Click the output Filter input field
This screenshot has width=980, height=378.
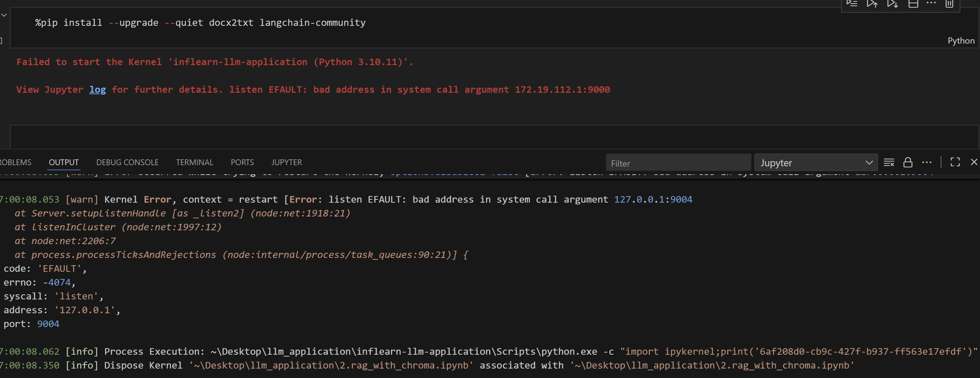pos(678,163)
